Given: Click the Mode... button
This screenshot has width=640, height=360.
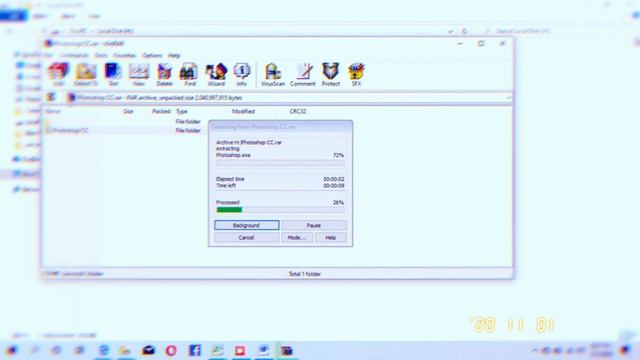Looking at the screenshot, I should point(297,238).
